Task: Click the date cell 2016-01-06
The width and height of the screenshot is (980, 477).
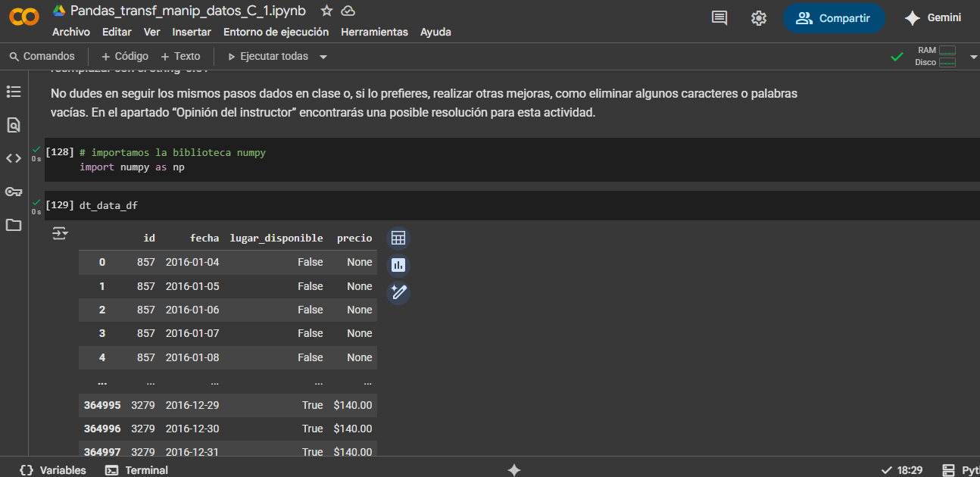Action: point(192,310)
